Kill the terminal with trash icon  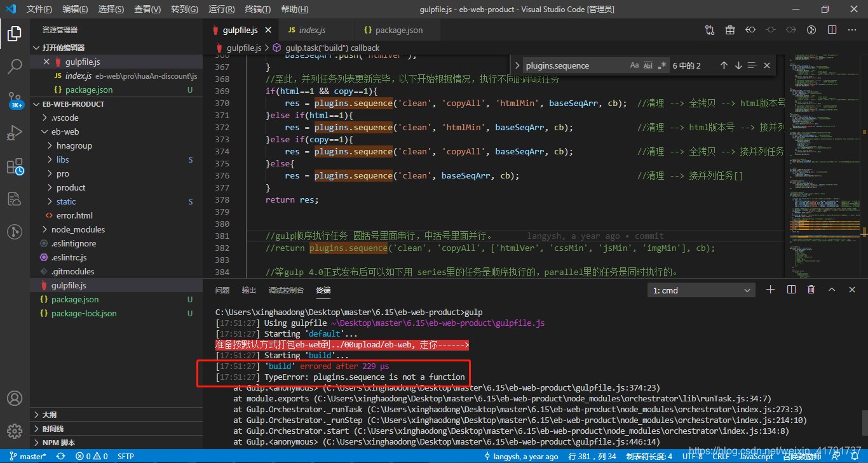[811, 290]
